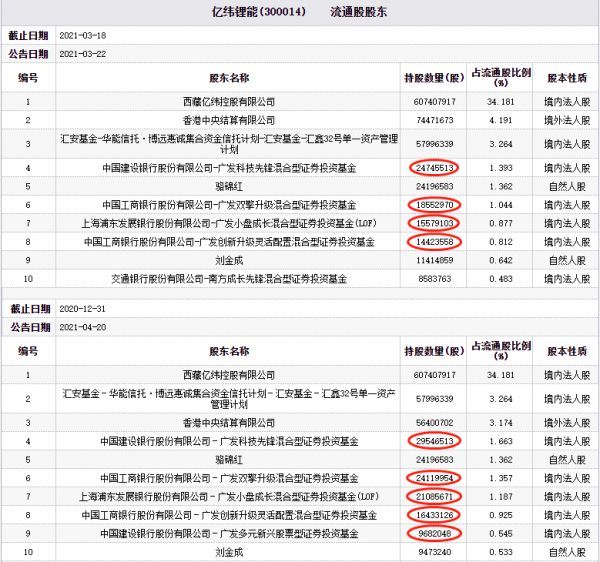Select the announcement date 2021-03-22

tap(83, 54)
